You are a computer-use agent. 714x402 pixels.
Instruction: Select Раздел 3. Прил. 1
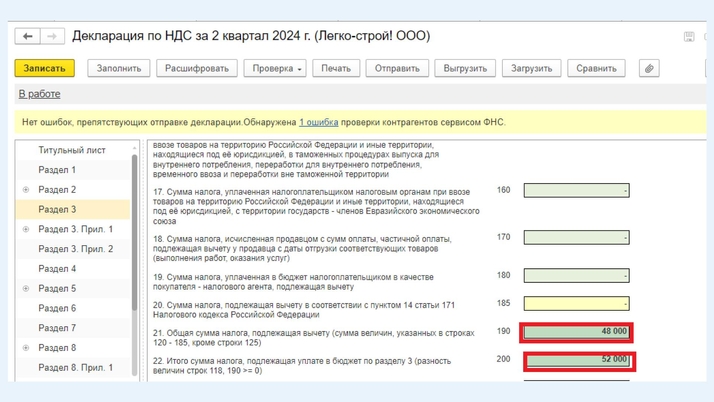point(76,229)
